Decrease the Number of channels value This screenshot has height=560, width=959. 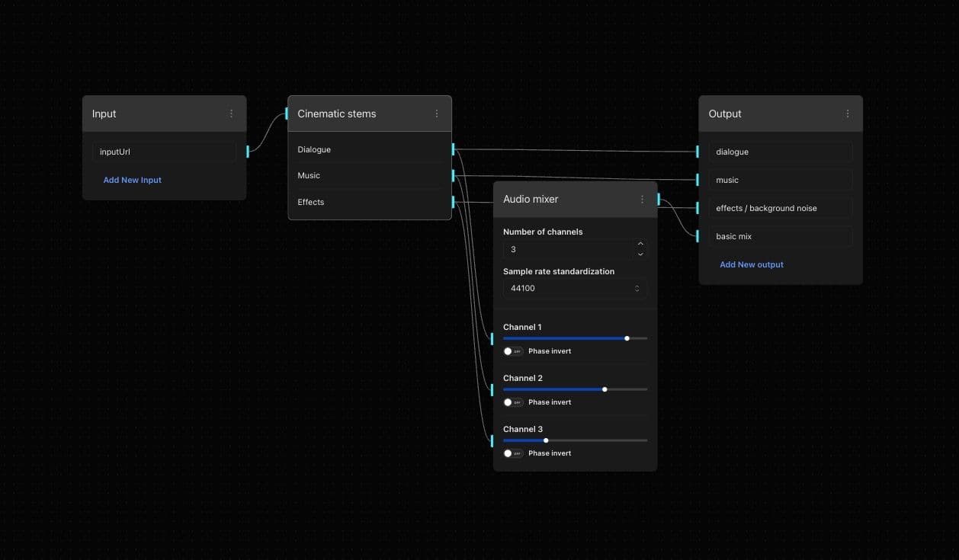point(640,254)
